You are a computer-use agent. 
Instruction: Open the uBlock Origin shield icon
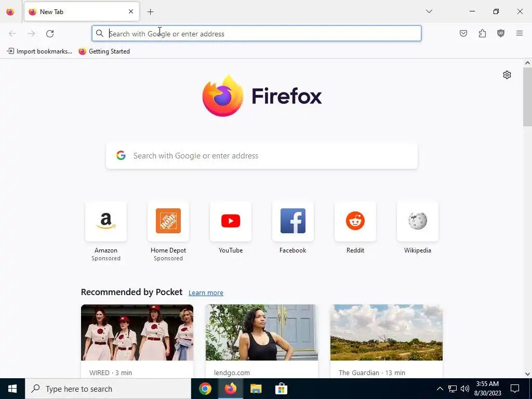501,33
